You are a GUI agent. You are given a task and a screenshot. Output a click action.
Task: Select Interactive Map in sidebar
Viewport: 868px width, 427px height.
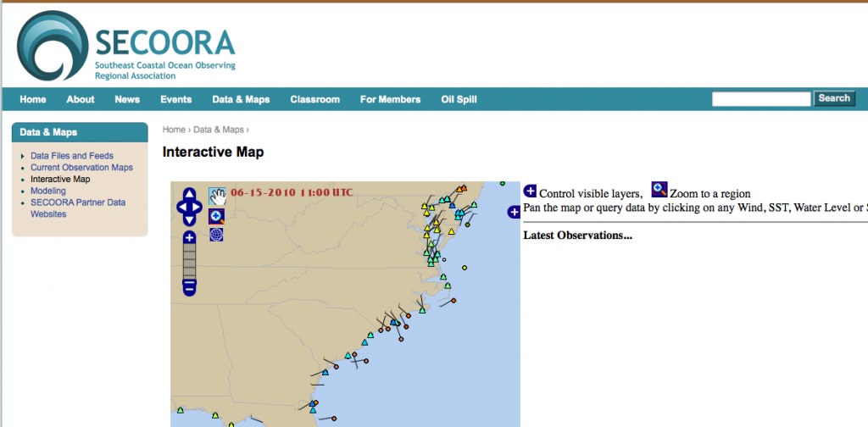click(x=60, y=180)
